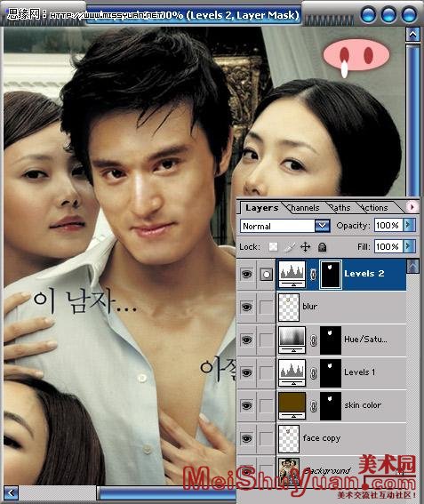Screen dimensions: 424x504
Task: Hide the face copy layer
Action: click(246, 438)
